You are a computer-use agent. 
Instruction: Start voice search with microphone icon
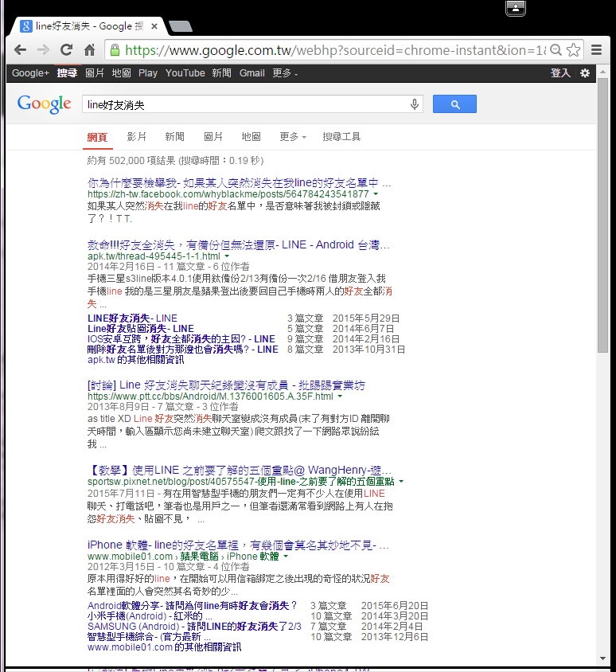point(414,104)
